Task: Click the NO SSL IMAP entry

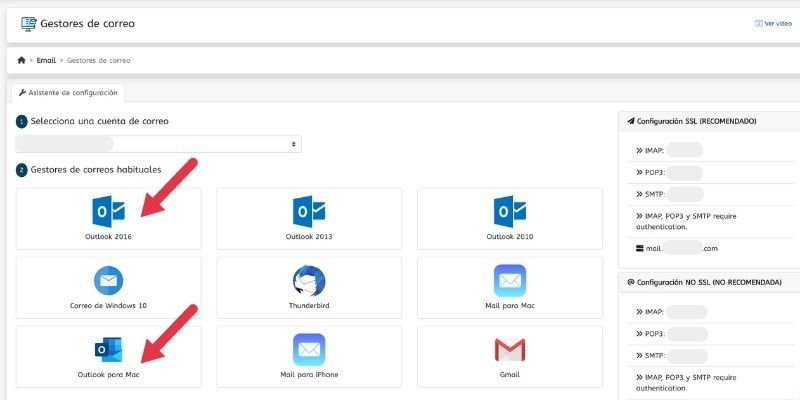Action: 671,312
